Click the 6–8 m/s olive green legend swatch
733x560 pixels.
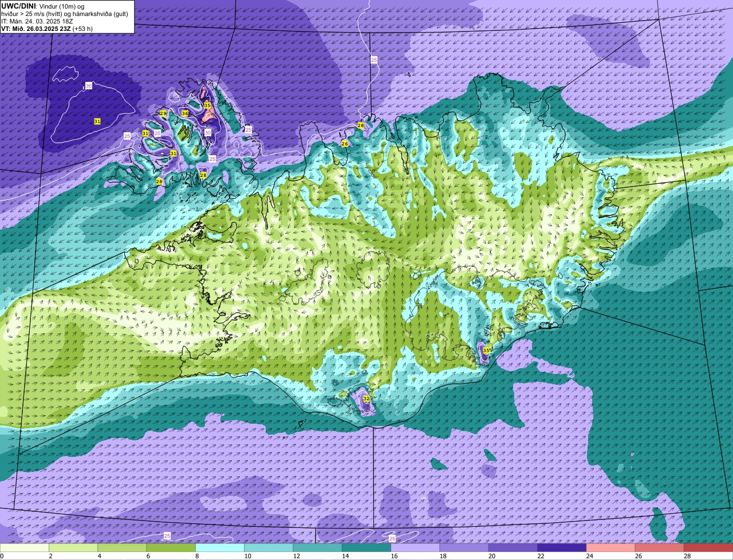[171, 548]
